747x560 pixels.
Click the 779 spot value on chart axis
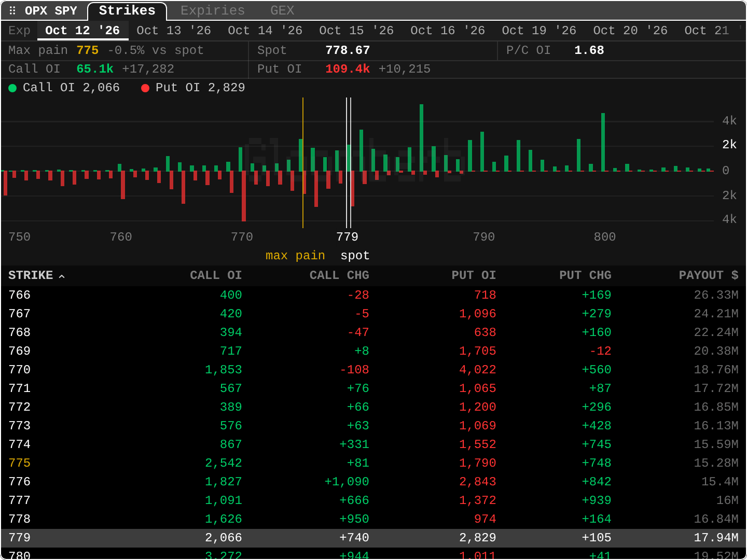coord(347,237)
